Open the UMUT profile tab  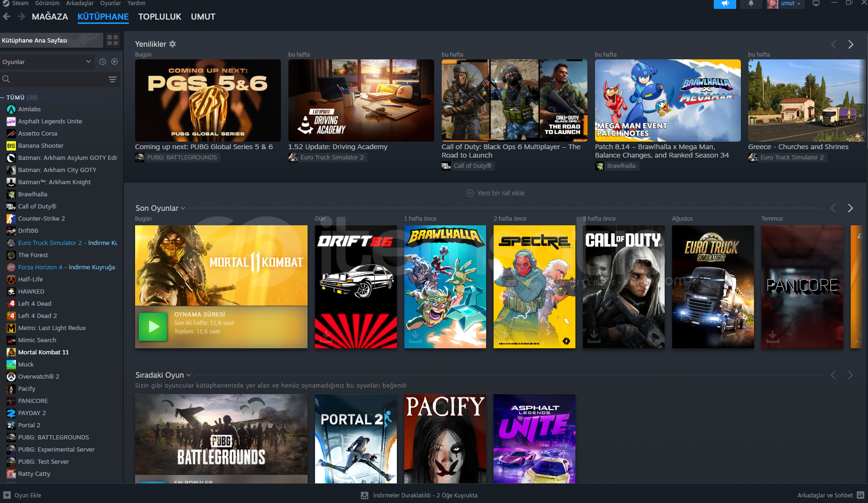click(203, 17)
